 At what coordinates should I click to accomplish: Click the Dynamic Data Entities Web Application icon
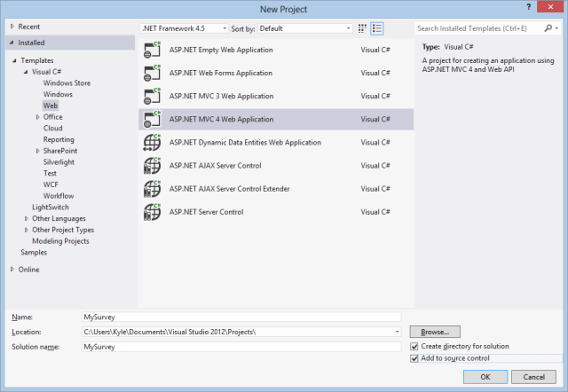[152, 142]
